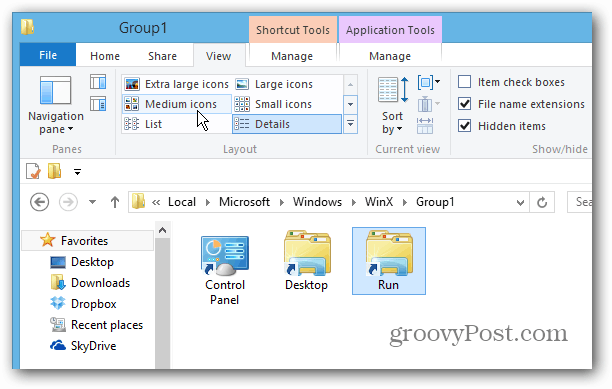Open the Sort by dropdown

[393, 105]
